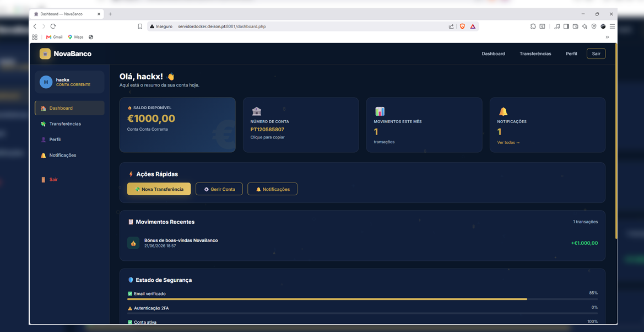The height and width of the screenshot is (332, 644).
Task: Reload the page with the refresh icon
Action: click(x=53, y=26)
